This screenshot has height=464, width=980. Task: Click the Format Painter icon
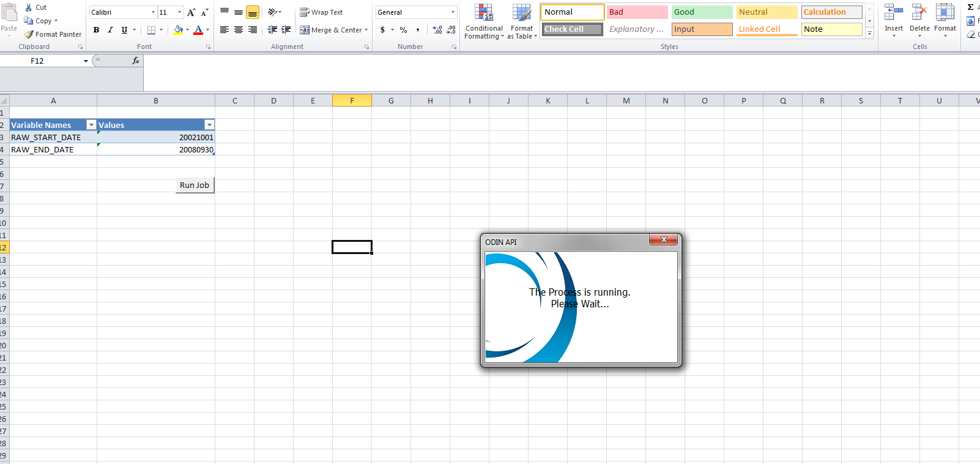[29, 34]
